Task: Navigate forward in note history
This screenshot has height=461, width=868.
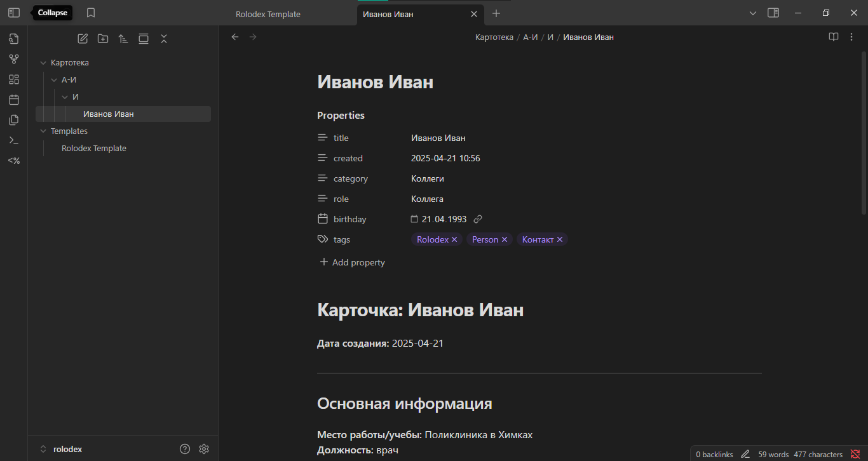Action: [x=253, y=37]
